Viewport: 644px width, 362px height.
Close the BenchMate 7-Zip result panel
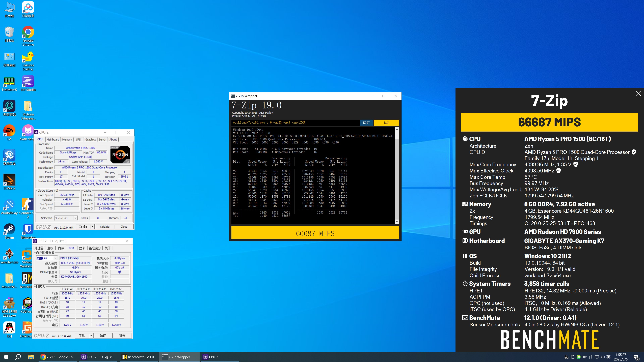[x=638, y=94]
